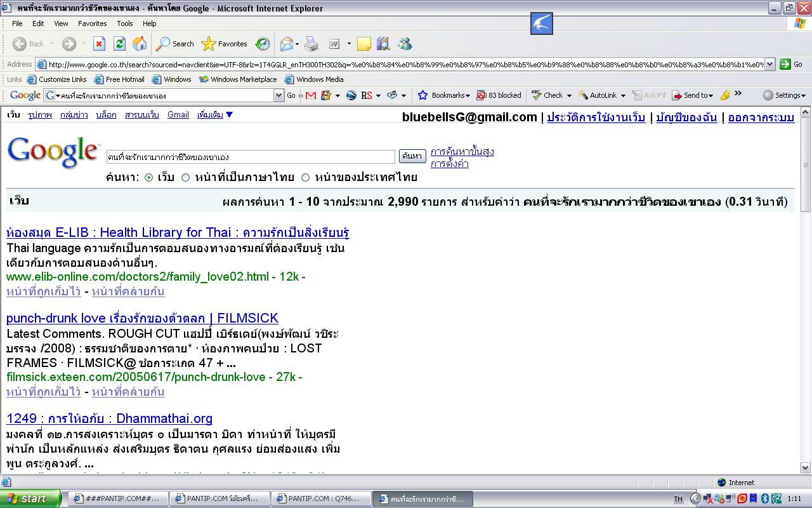Screen dimensions: 812x508
Task: Open the Search pane magnifier button
Action: click(x=176, y=44)
